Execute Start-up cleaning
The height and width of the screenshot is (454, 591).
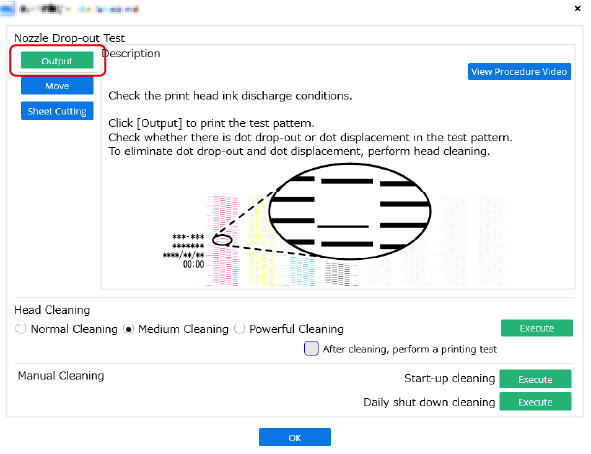coord(535,379)
